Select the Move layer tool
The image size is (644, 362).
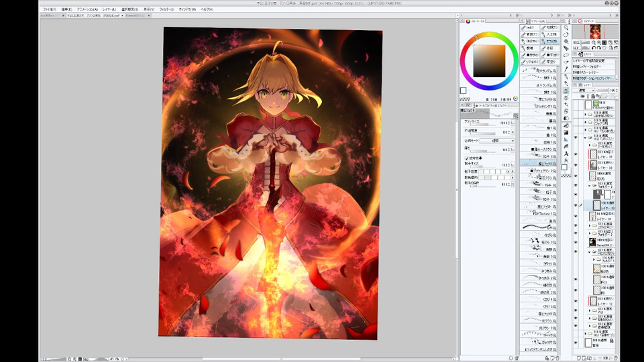click(566, 48)
